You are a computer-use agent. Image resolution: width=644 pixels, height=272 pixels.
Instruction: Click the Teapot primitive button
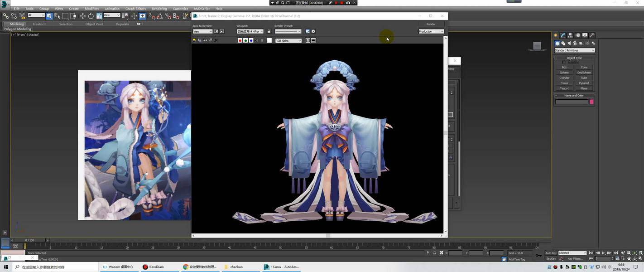[564, 88]
